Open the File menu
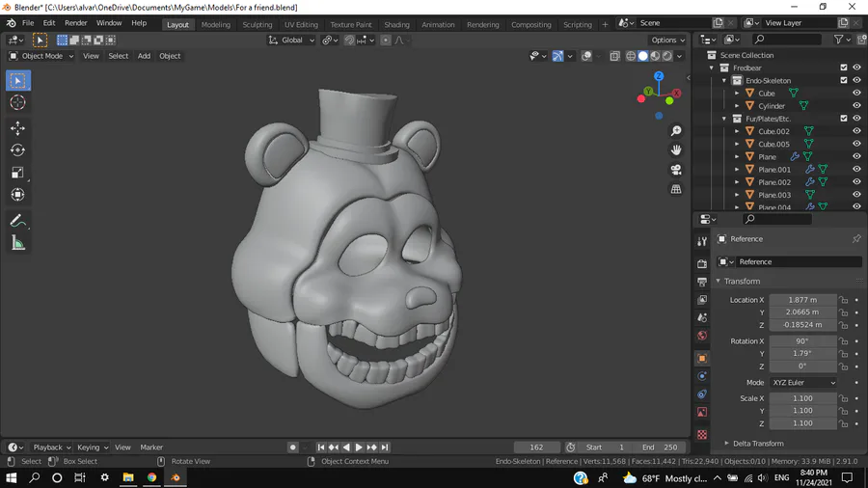Viewport: 868px width, 488px height. coord(28,23)
